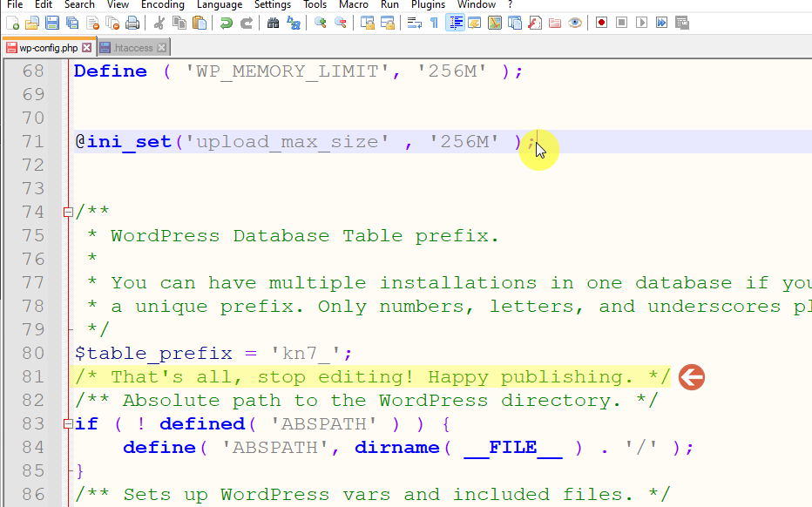Show the Document Map panel

coord(495,23)
